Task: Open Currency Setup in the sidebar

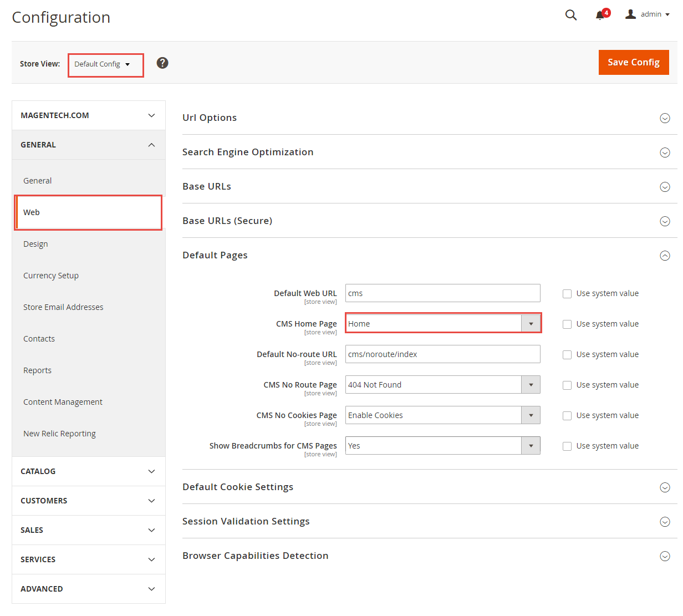Action: pyautogui.click(x=51, y=276)
